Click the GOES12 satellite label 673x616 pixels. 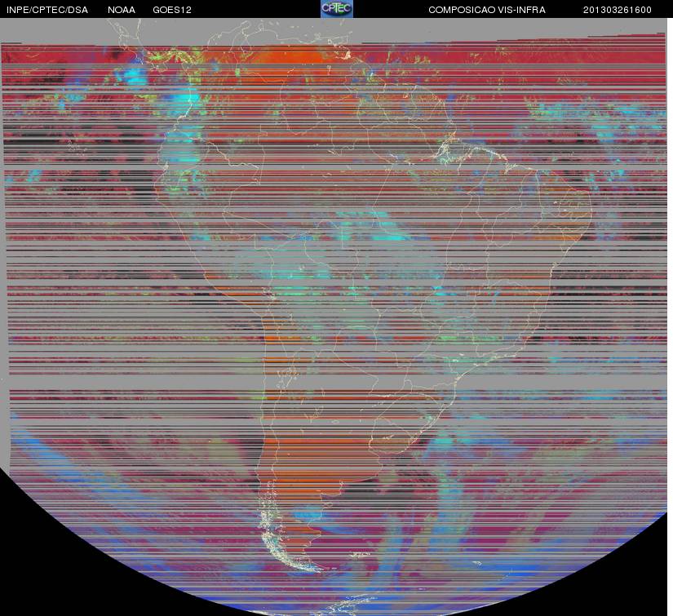[172, 10]
